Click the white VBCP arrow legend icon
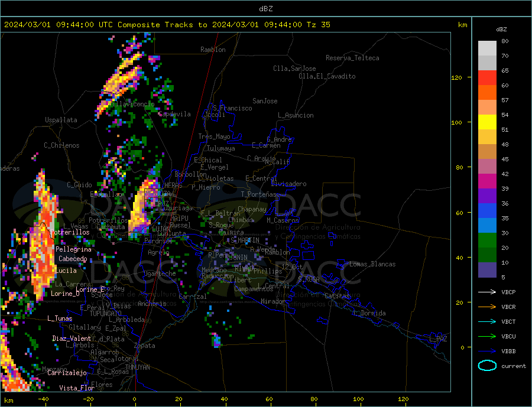This screenshot has width=532, height=407. [x=487, y=292]
